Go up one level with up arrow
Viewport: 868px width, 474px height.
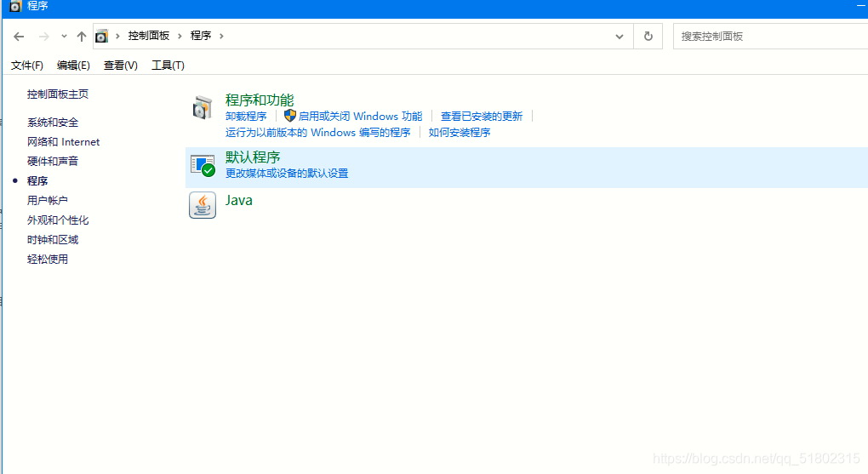[82, 37]
